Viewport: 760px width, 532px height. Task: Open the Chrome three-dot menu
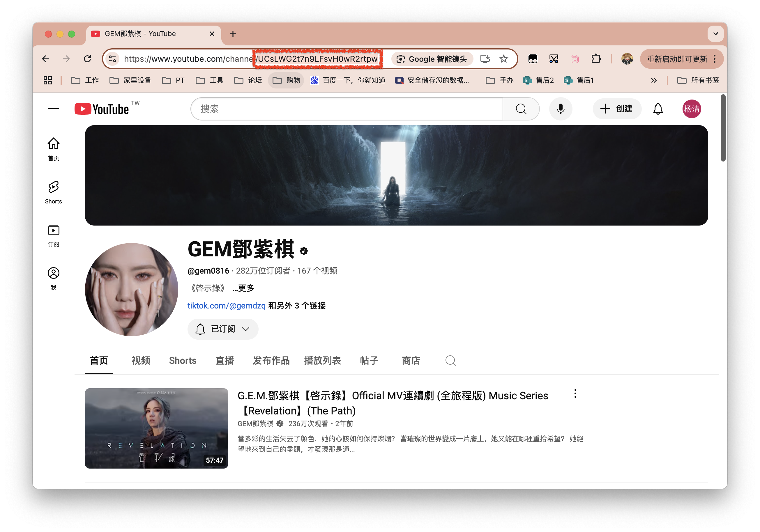(x=715, y=59)
